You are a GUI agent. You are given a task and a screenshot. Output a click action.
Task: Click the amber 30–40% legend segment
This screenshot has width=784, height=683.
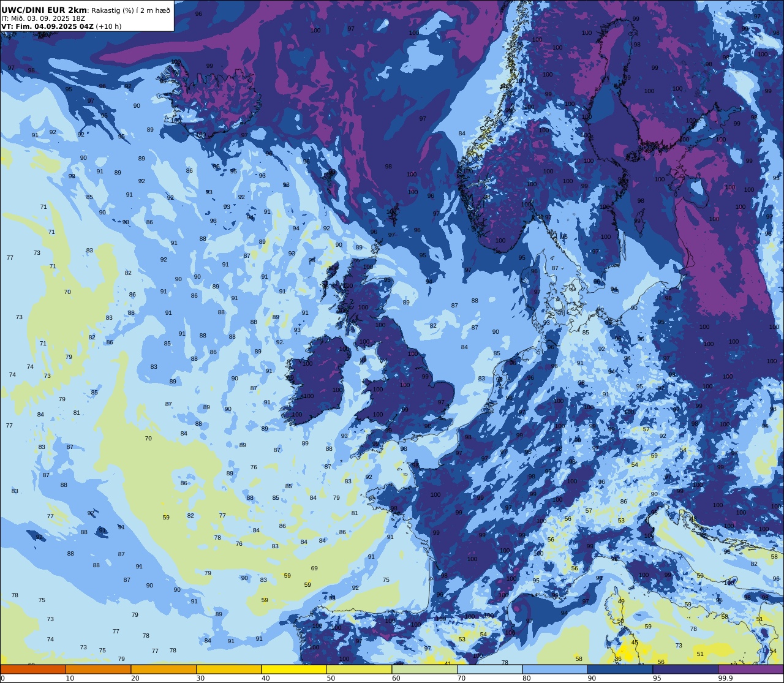click(228, 669)
